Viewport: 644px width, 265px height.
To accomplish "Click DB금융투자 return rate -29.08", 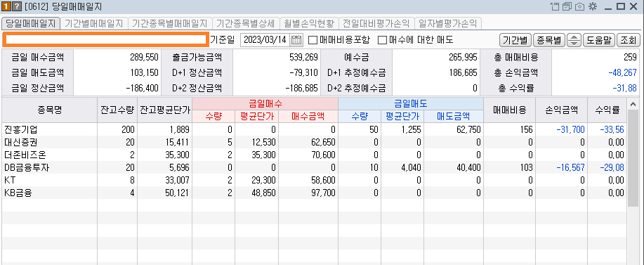I will 612,167.
